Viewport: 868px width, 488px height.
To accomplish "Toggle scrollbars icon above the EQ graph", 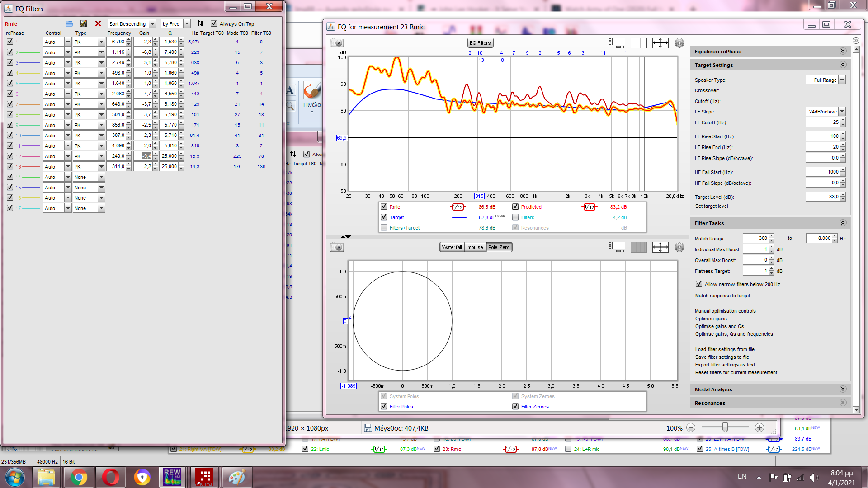I will tap(617, 43).
